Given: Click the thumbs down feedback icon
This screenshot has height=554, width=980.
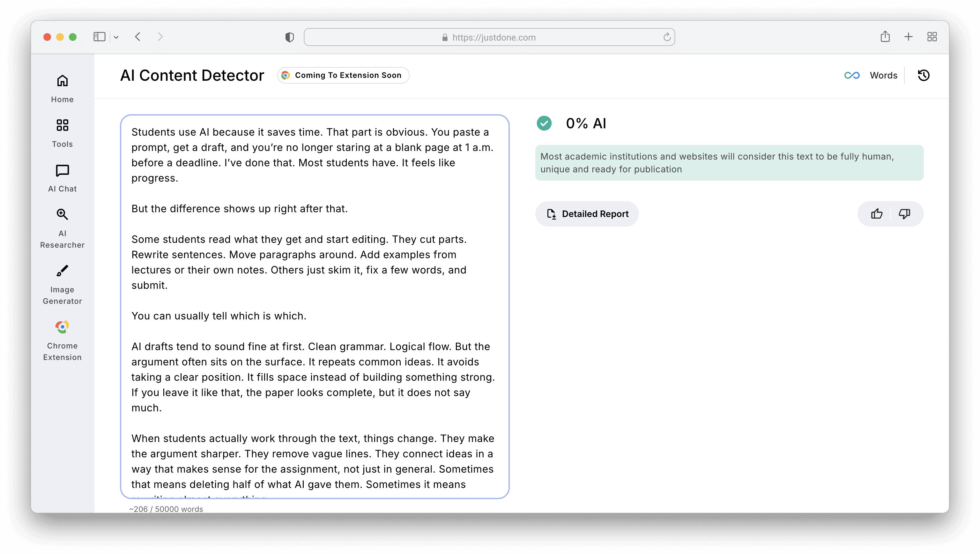Looking at the screenshot, I should 904,214.
